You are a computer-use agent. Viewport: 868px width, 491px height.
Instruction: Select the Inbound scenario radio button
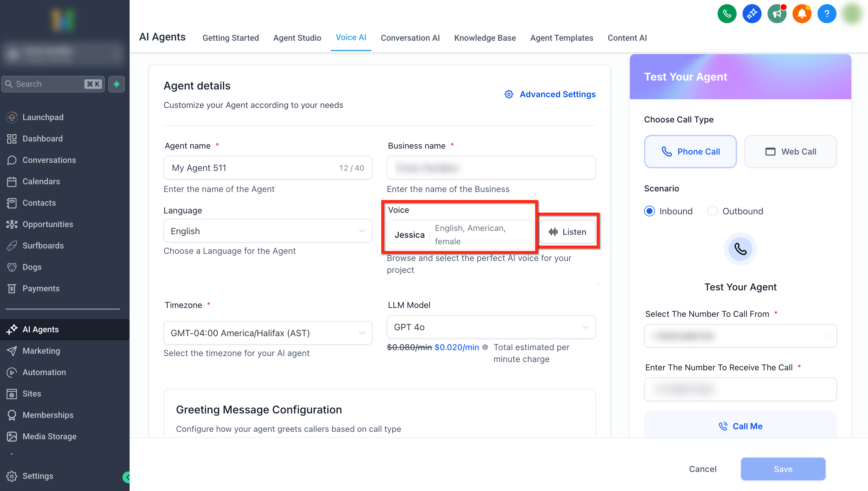click(650, 211)
